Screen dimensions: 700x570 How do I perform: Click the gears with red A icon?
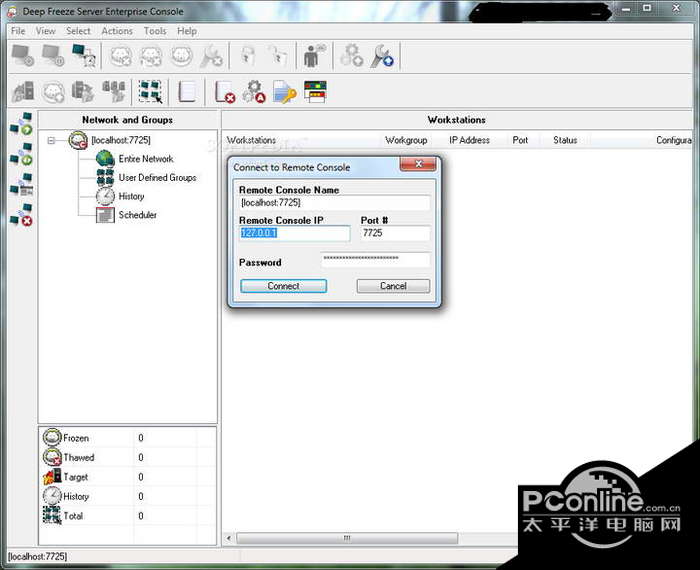click(254, 92)
